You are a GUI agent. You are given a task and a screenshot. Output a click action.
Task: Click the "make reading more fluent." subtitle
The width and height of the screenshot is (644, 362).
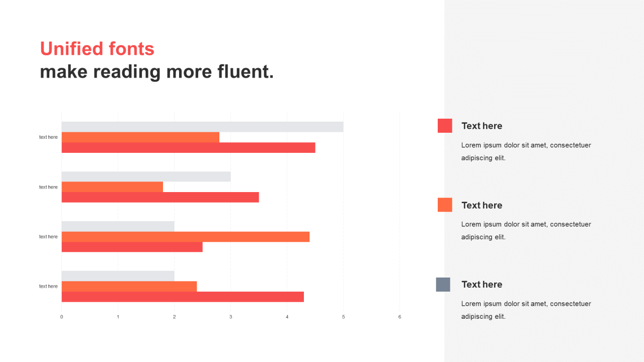(x=156, y=72)
